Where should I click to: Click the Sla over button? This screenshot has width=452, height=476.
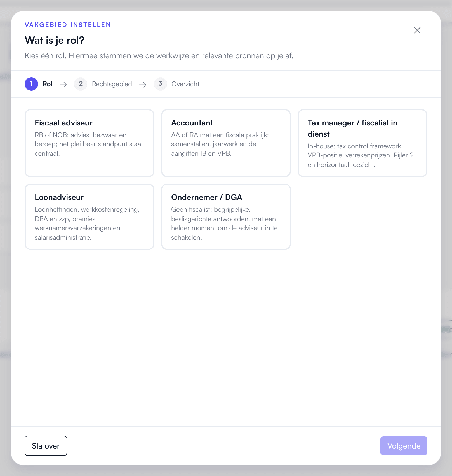click(46, 446)
